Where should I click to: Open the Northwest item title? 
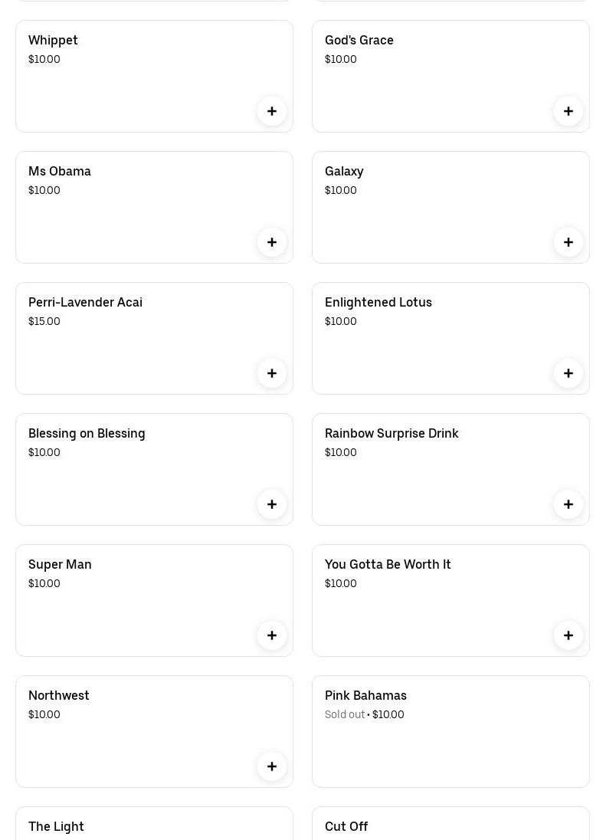click(x=59, y=695)
